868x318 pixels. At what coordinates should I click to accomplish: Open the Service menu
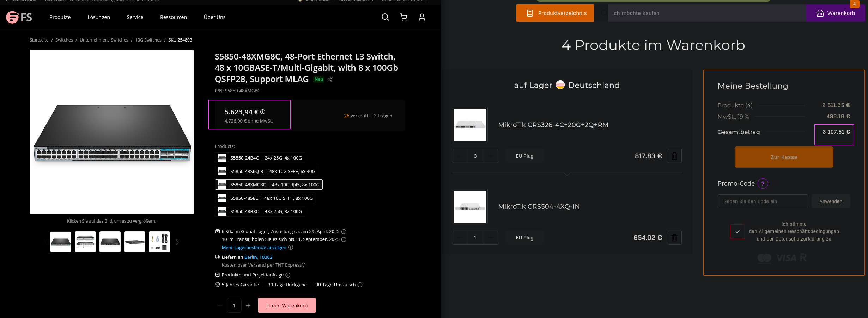pos(135,17)
